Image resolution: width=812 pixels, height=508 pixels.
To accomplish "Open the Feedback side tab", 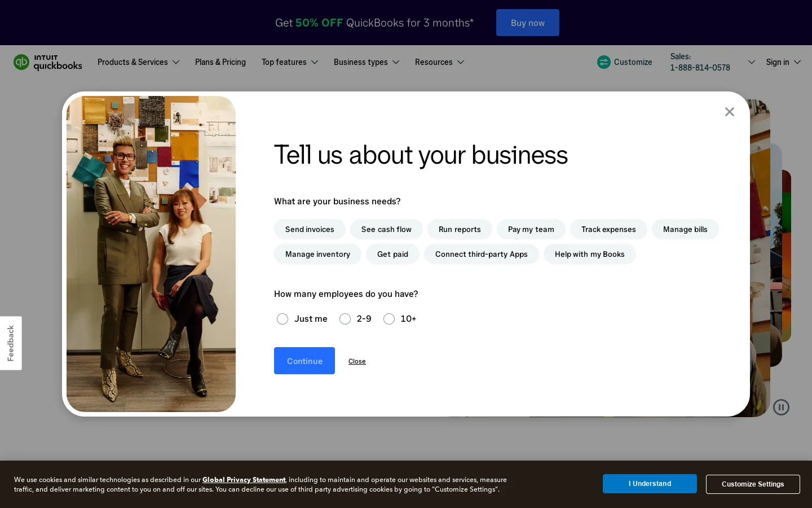I will (11, 343).
